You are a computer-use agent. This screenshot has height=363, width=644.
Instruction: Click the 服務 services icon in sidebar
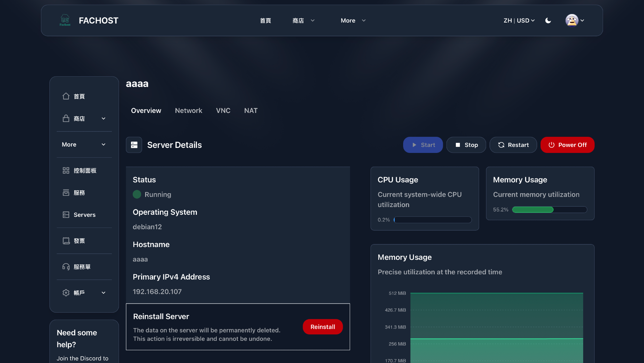pyautogui.click(x=66, y=193)
